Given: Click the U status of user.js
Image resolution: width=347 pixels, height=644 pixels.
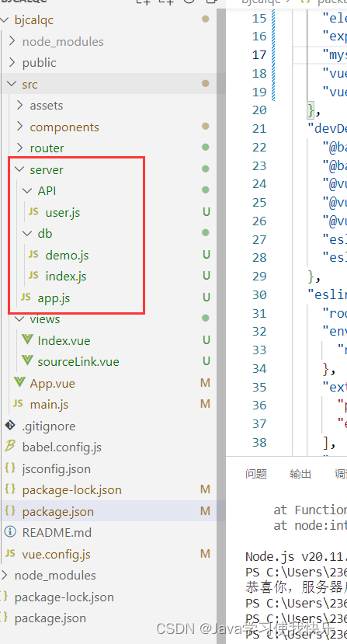Looking at the screenshot, I should click(206, 212).
